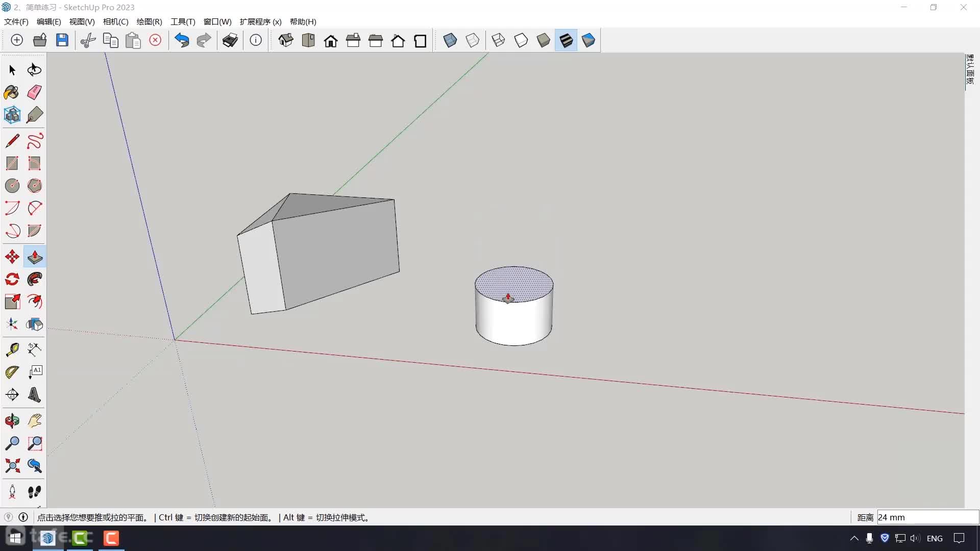The width and height of the screenshot is (980, 551).
Task: Switch to Wireframe style
Action: click(x=499, y=40)
